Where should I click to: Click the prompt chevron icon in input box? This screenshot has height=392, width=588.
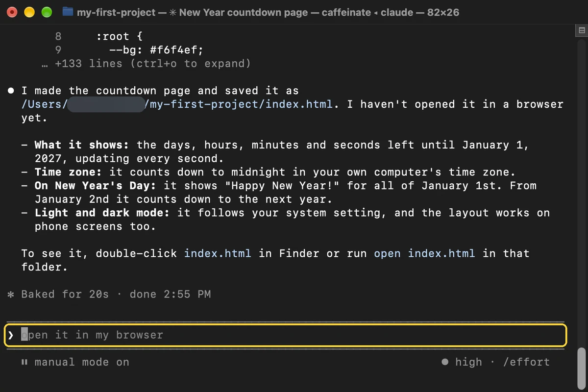click(11, 335)
